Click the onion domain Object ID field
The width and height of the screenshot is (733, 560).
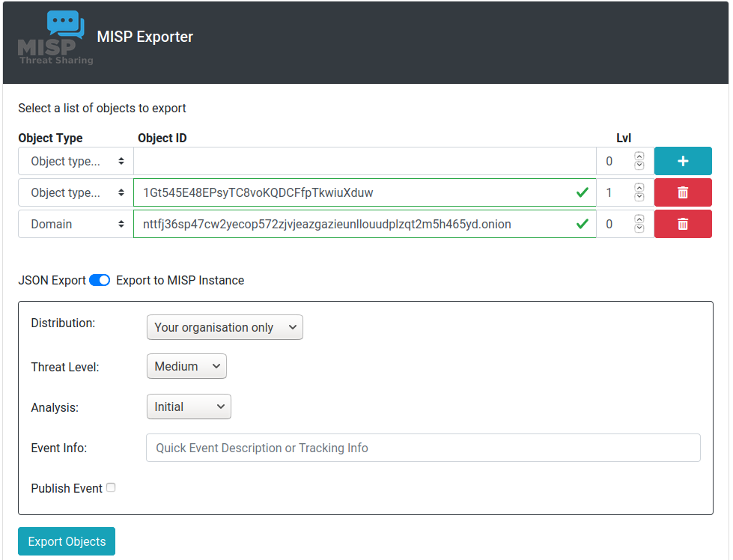pos(352,224)
